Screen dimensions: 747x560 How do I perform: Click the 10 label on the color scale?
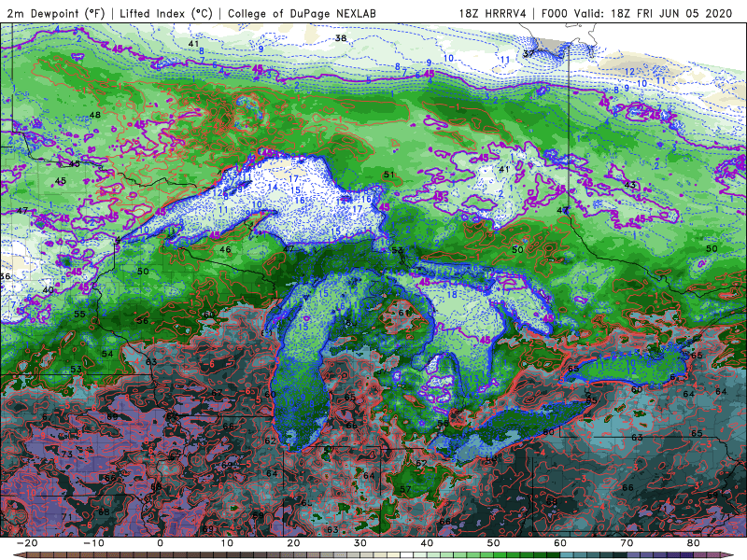pos(227,543)
